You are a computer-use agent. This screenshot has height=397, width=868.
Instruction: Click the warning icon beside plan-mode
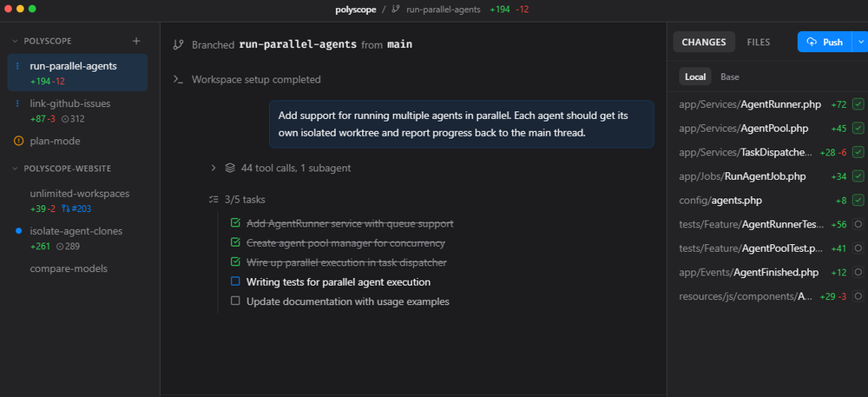19,141
